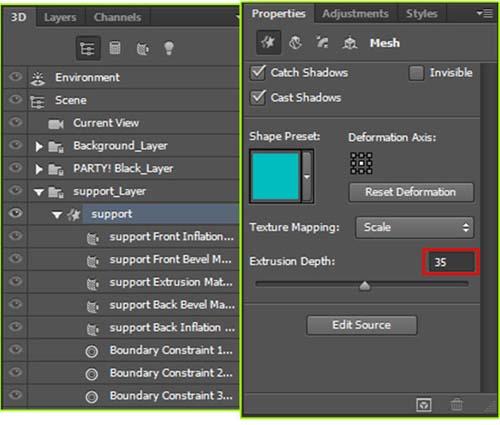The width and height of the screenshot is (500, 425).
Task: Uncheck Catch Shadows
Action: (x=258, y=72)
